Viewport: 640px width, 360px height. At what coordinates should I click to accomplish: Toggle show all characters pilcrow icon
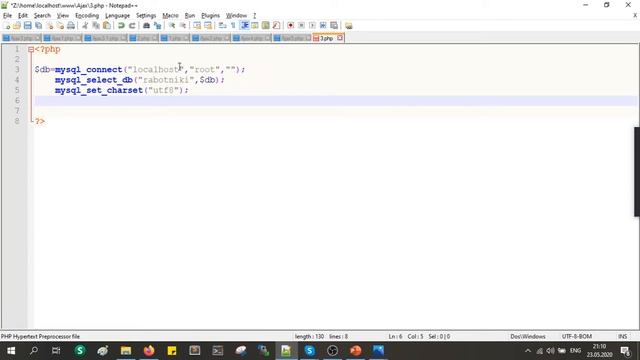pyautogui.click(x=233, y=26)
